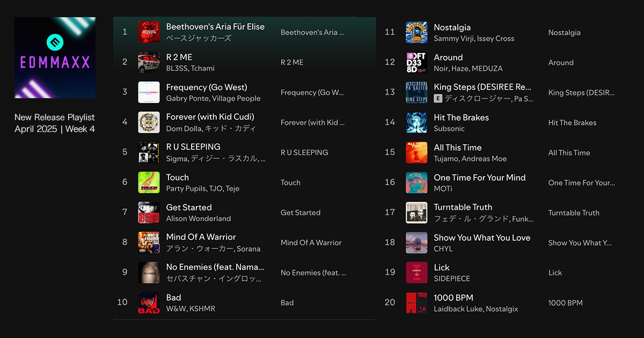Select Frequency (Go West) song title

[207, 87]
